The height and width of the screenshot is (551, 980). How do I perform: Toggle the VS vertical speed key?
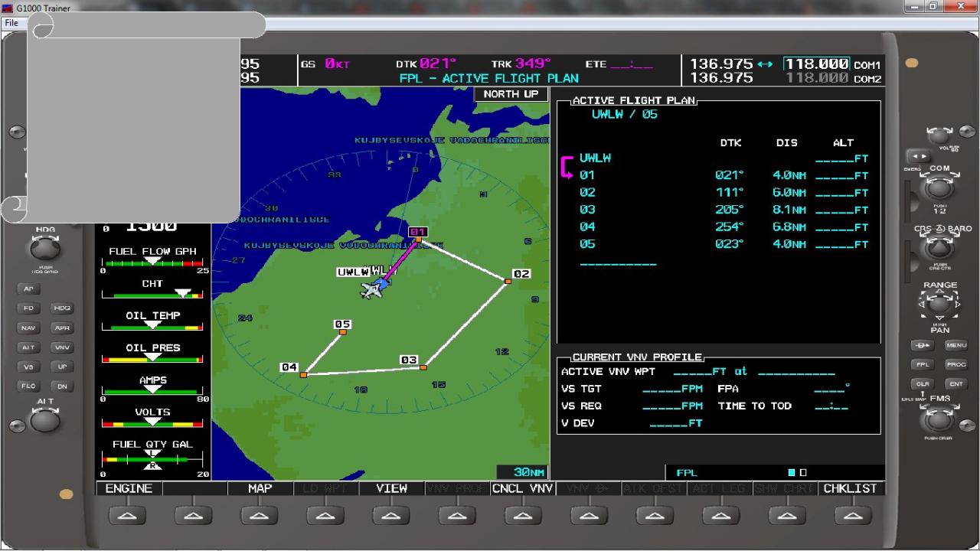pyautogui.click(x=28, y=367)
